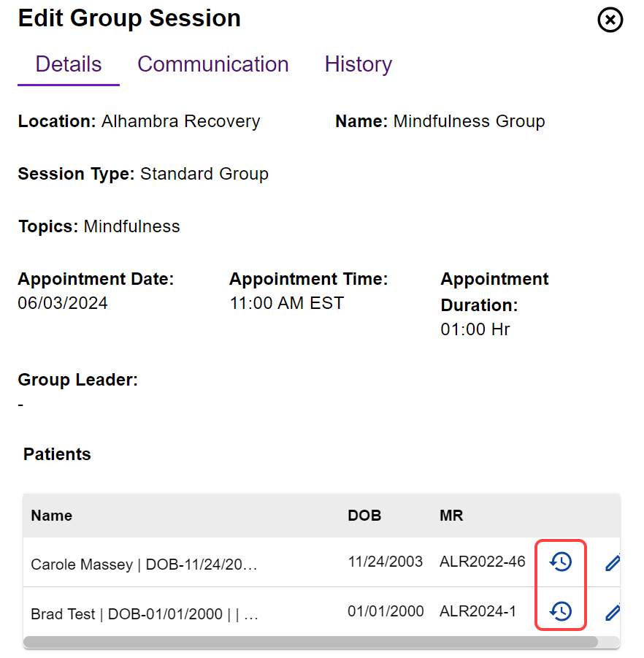Open history for Carole Massey
The image size is (644, 658).
(560, 562)
